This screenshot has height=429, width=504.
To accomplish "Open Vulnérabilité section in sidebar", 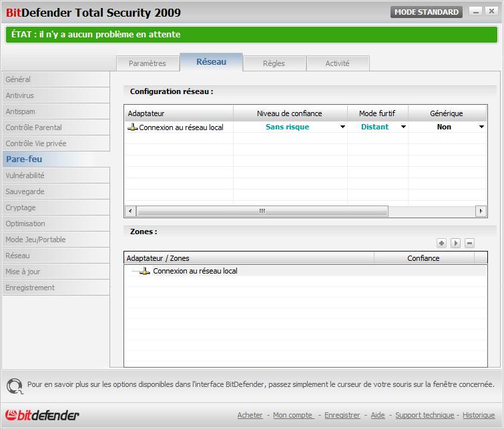I will pos(56,175).
